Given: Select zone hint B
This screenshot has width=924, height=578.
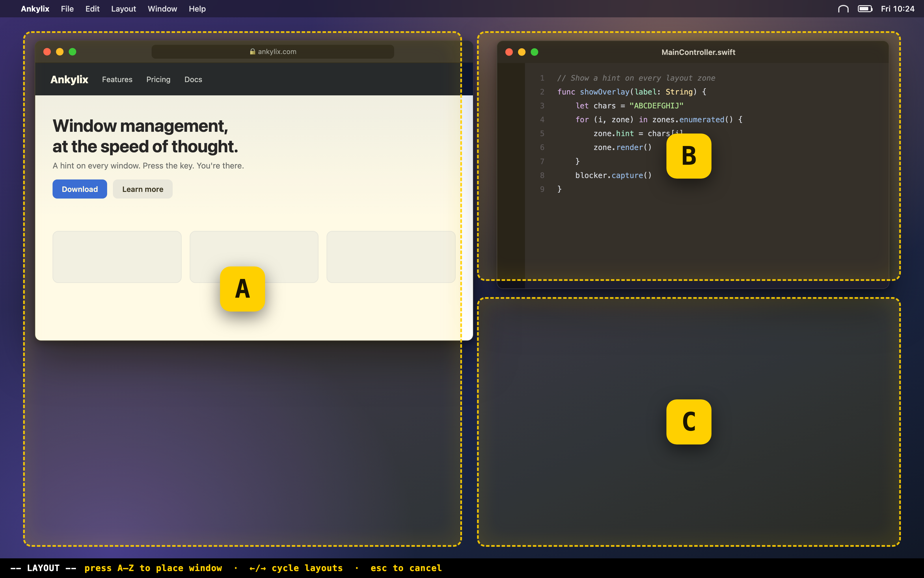Looking at the screenshot, I should [x=689, y=156].
